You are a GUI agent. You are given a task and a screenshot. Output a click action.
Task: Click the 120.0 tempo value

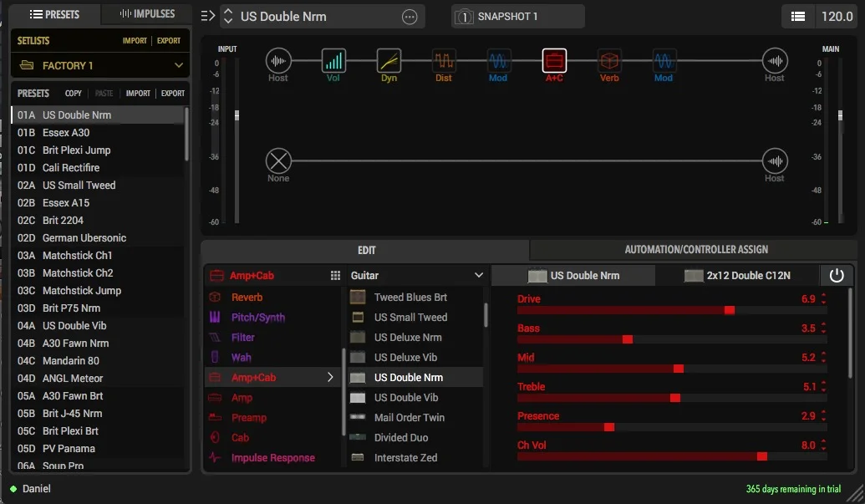tap(837, 17)
